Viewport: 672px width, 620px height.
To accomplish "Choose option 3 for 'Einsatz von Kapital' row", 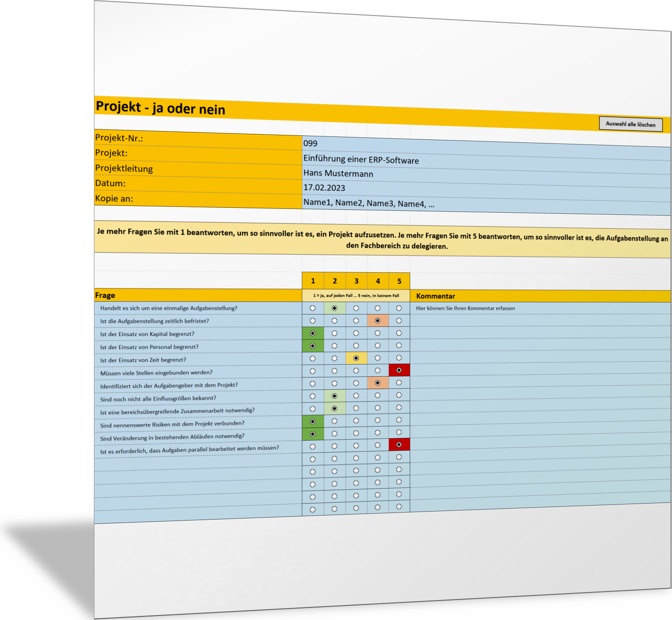I will click(356, 333).
